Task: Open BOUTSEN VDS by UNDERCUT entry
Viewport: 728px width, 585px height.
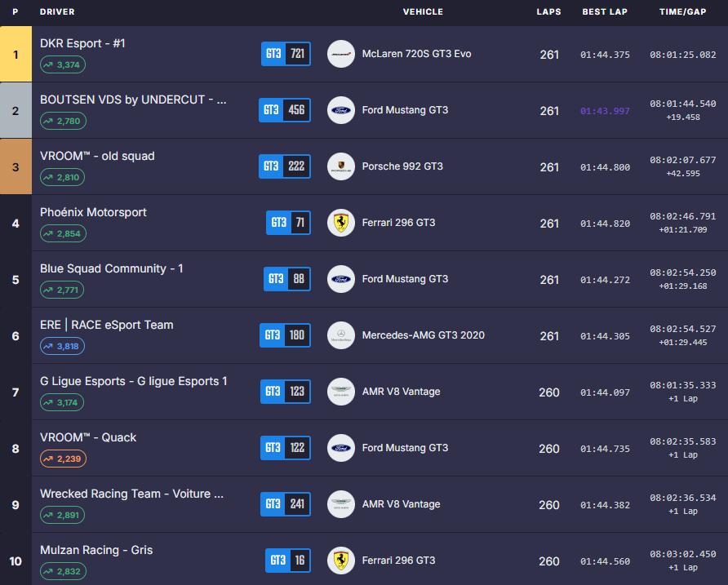Action: point(133,100)
